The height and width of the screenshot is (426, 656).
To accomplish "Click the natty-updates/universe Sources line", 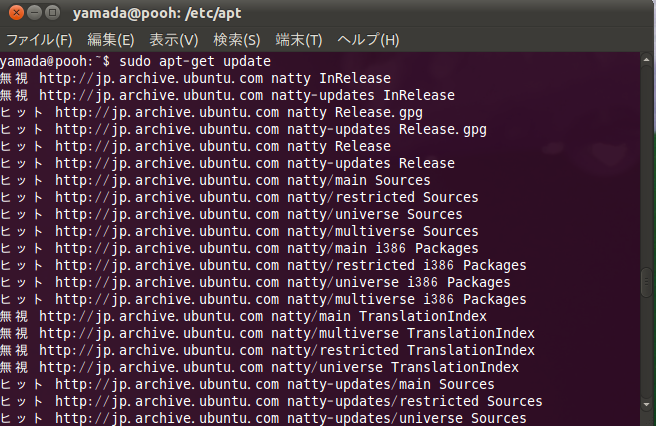I will coord(264,418).
